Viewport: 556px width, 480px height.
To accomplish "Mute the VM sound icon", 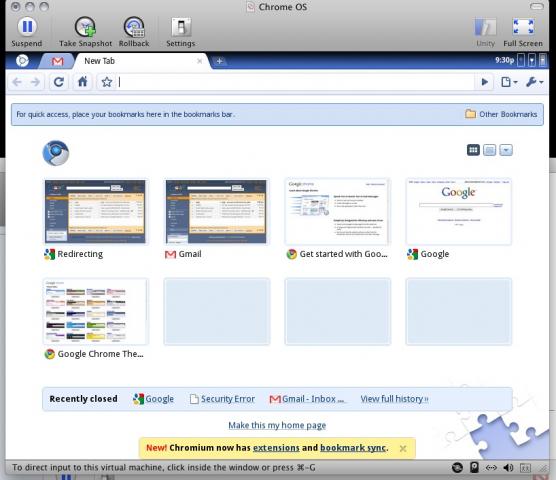I will [x=508, y=468].
